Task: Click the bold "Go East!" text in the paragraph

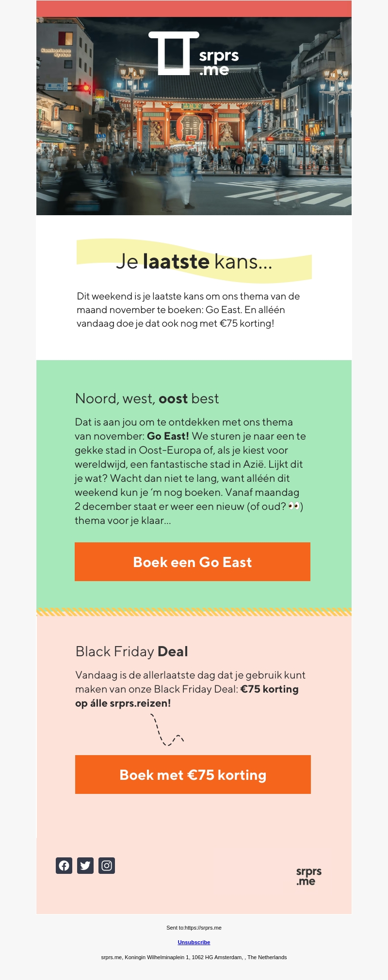Action: [168, 436]
